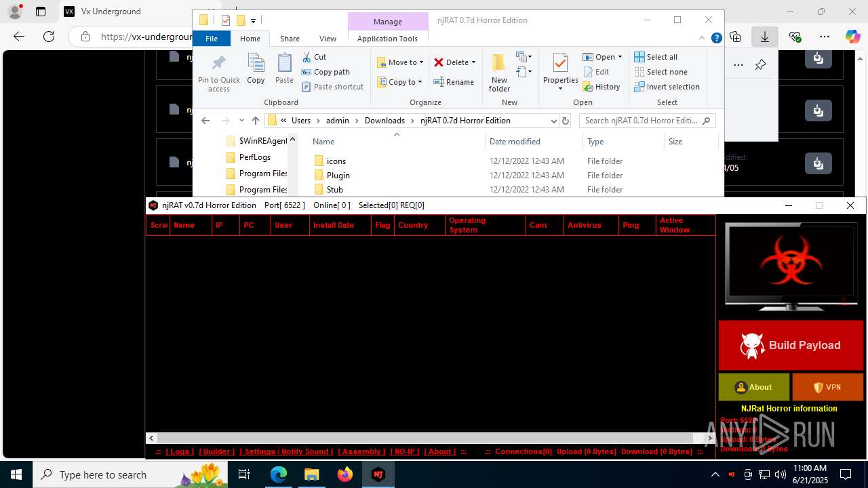Expand the Delete dropdown arrow
The image size is (868, 488).
473,62
